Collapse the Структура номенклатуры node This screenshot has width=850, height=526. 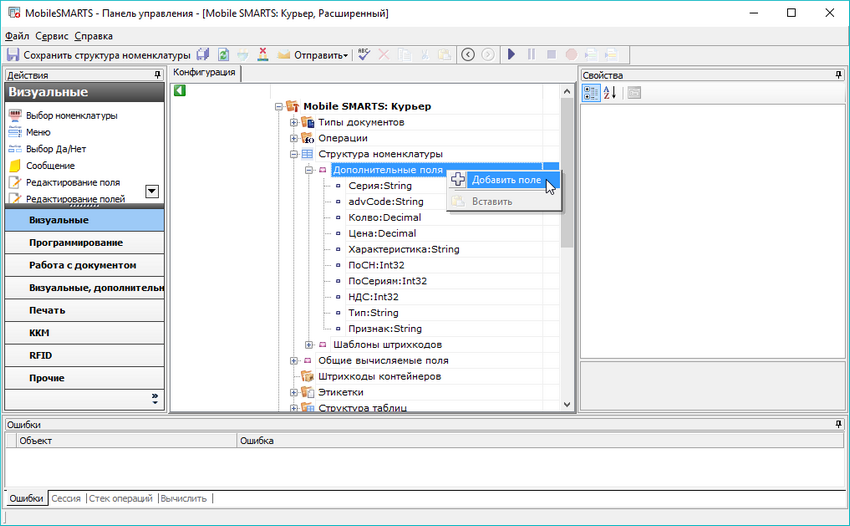293,155
